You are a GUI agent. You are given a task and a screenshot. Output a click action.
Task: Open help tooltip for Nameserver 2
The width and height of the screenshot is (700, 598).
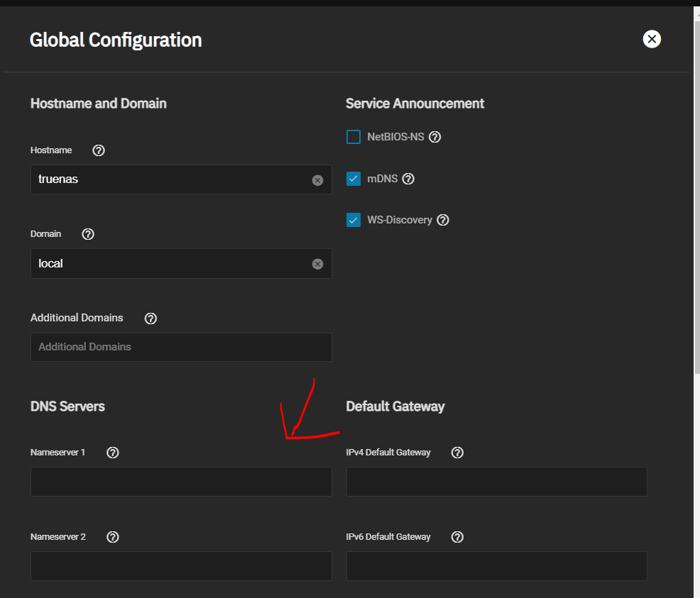coord(113,537)
